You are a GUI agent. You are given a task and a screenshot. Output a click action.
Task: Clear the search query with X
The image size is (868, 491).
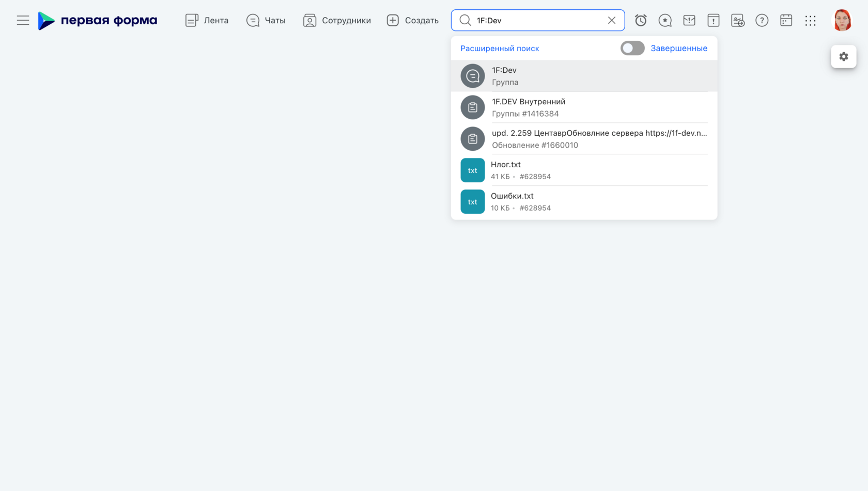(612, 20)
